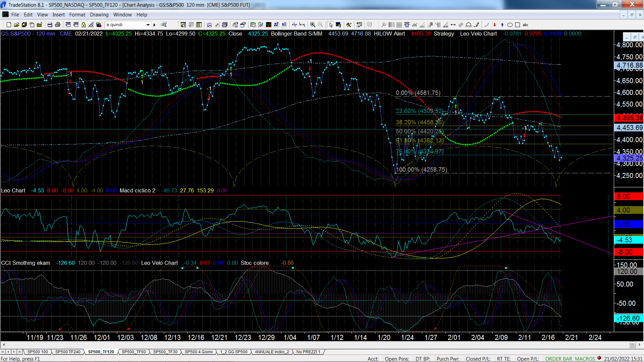Select the arc drawing tool

click(x=486, y=25)
